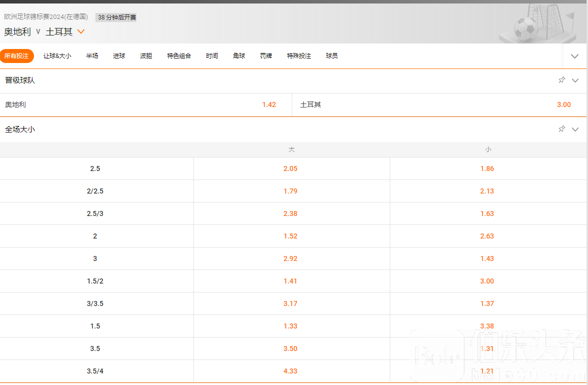The width and height of the screenshot is (588, 385).
Task: Click the 特色组合 tab
Action: point(179,56)
